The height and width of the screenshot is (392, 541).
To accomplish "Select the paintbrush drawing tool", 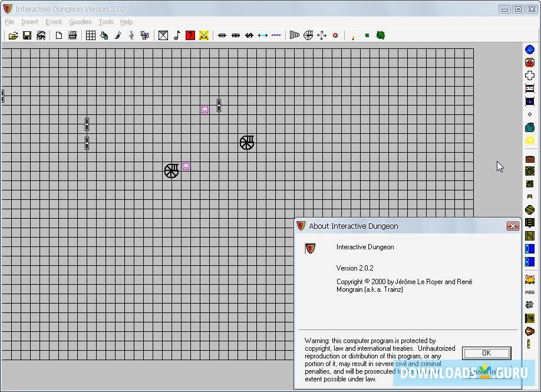I will pyautogui.click(x=118, y=35).
